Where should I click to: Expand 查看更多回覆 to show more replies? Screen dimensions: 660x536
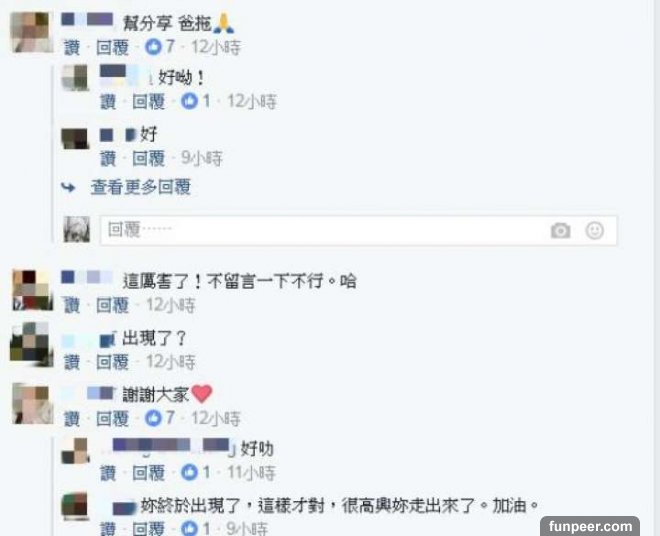pos(141,187)
